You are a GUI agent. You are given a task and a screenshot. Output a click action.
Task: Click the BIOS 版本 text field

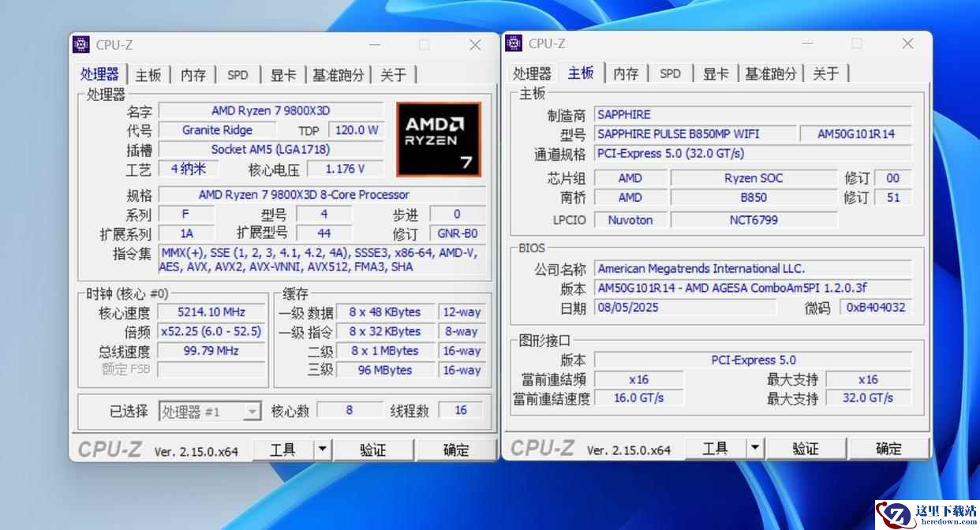click(753, 289)
